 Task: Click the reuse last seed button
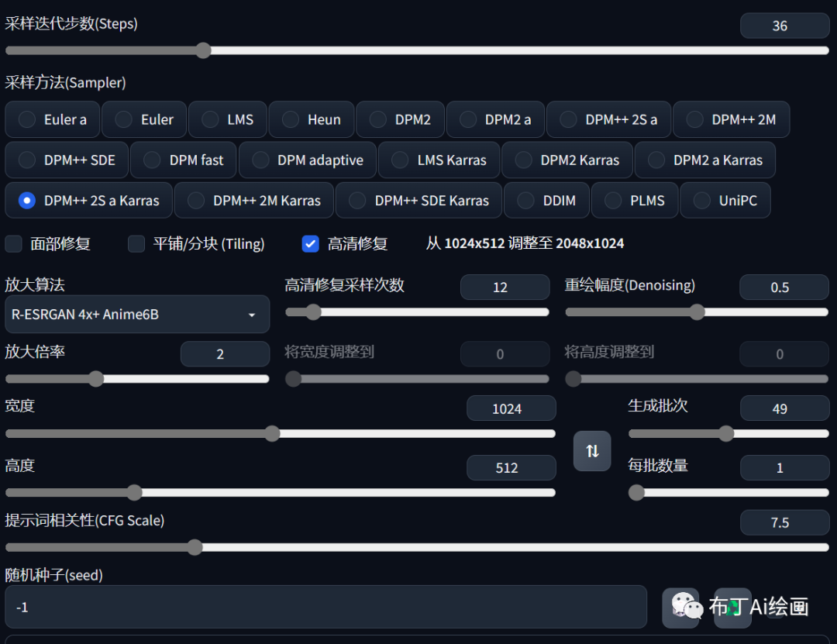pos(732,607)
